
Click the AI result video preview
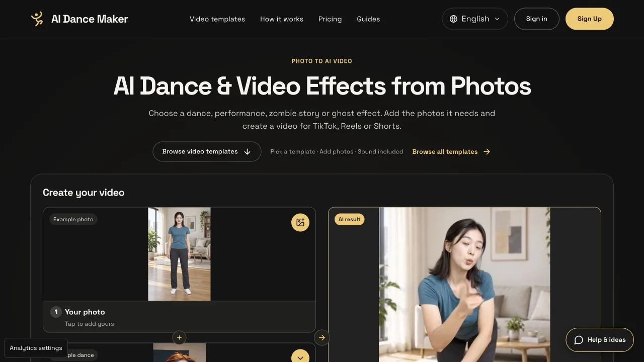pos(464,285)
